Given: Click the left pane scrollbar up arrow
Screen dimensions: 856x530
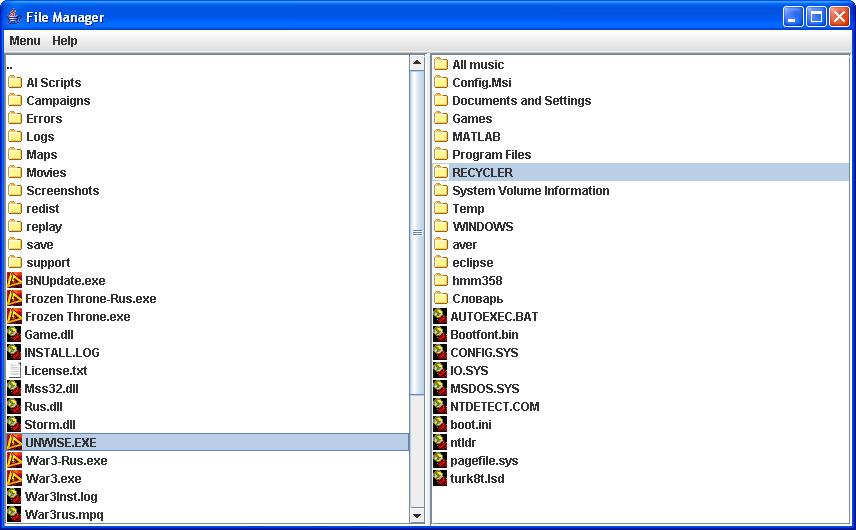Looking at the screenshot, I should (x=417, y=63).
